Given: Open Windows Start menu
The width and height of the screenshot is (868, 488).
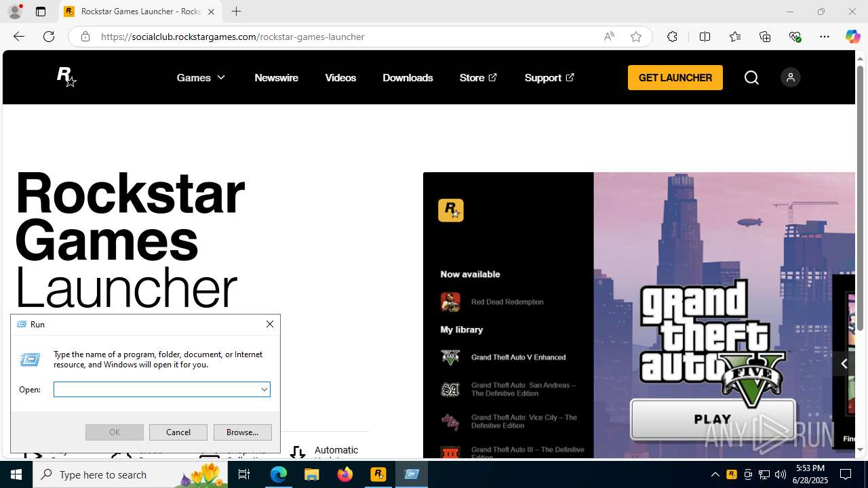Looking at the screenshot, I should (x=16, y=474).
